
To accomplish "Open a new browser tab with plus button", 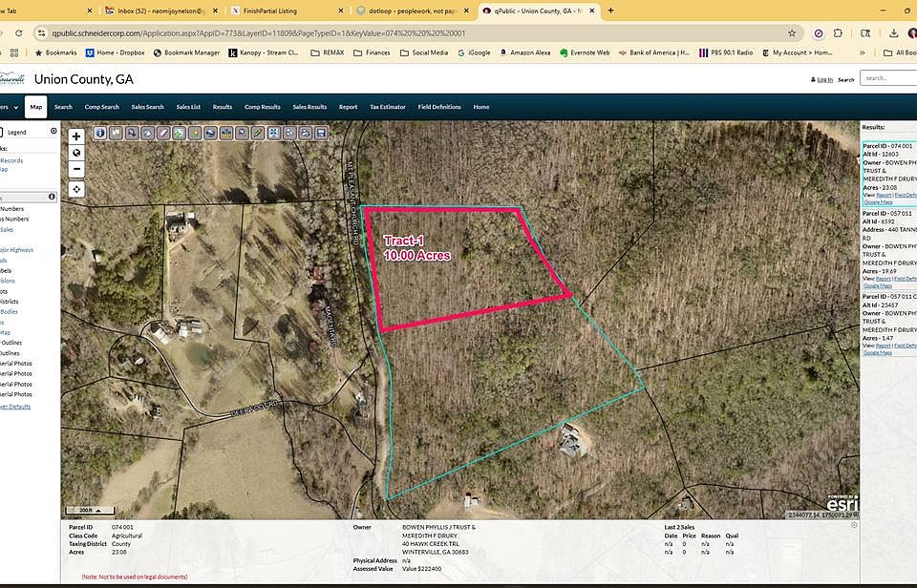I will click(x=610, y=10).
